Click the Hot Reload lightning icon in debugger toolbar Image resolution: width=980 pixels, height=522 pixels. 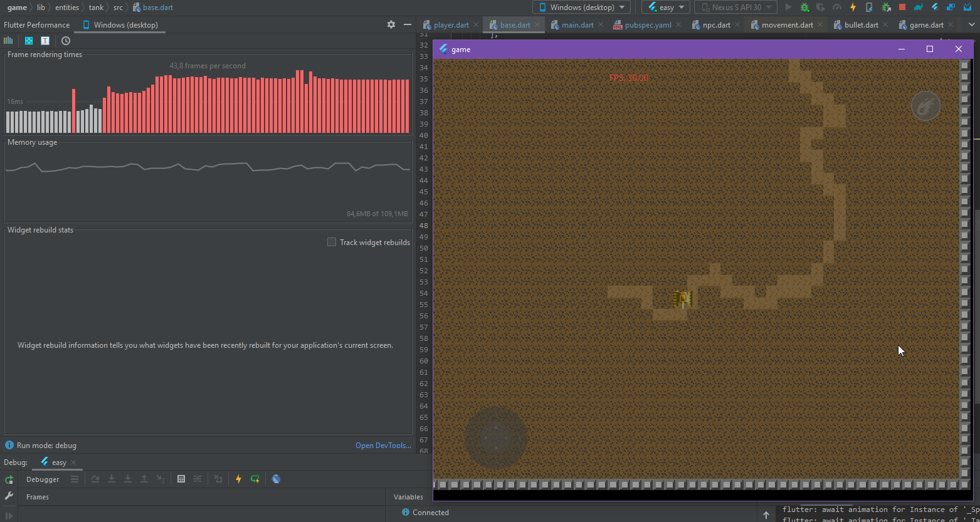pyautogui.click(x=238, y=479)
